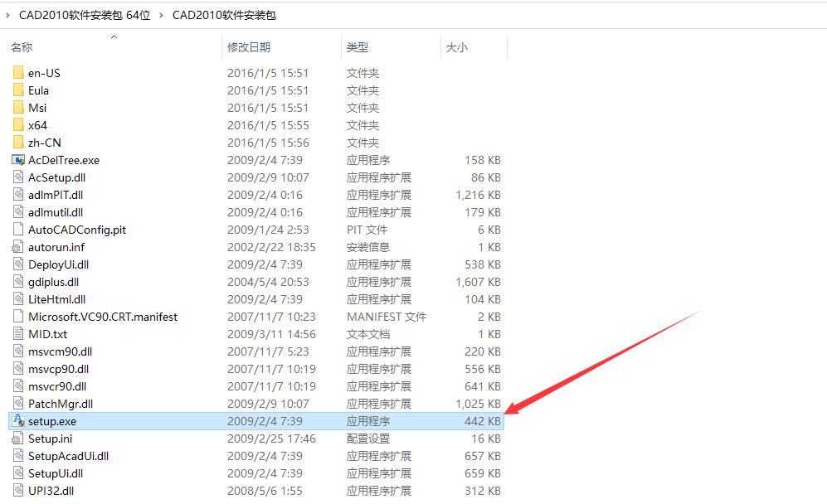Viewport: 827px width, 504px height.
Task: Click the DeployUi.dll file icon
Action: 18,264
